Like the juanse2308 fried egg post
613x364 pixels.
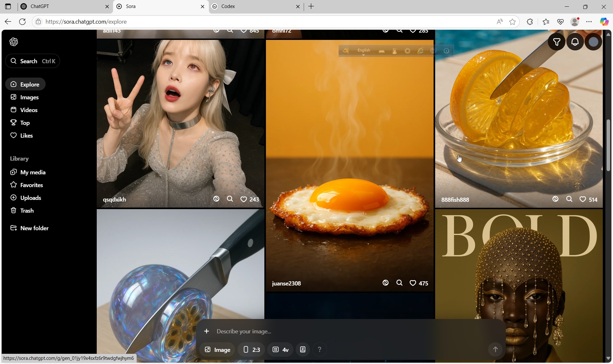pos(413,283)
